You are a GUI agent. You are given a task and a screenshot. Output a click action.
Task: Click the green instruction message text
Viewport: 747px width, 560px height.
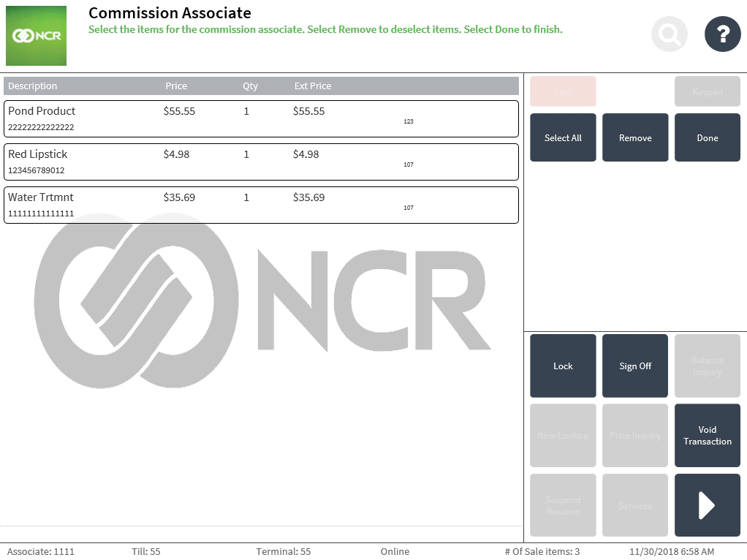pos(325,29)
